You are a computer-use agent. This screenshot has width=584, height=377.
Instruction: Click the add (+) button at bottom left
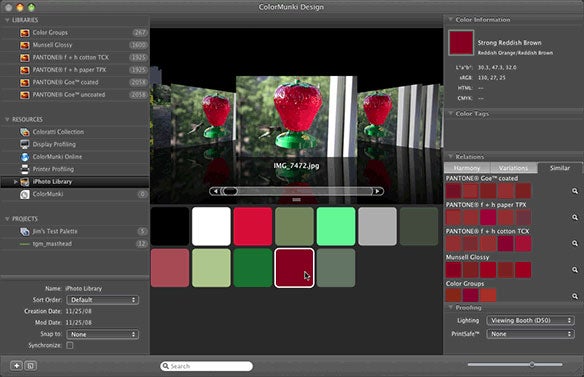coord(16,366)
